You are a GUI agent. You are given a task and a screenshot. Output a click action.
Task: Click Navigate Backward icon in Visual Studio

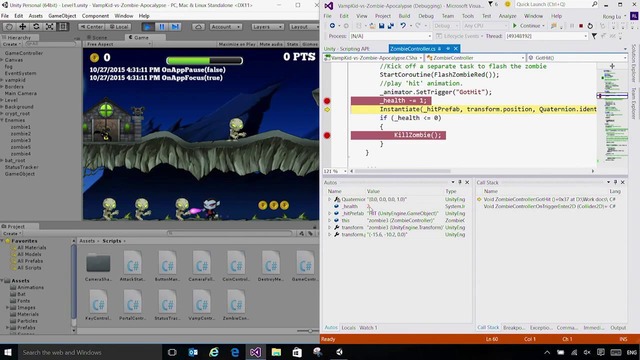tap(332, 26)
